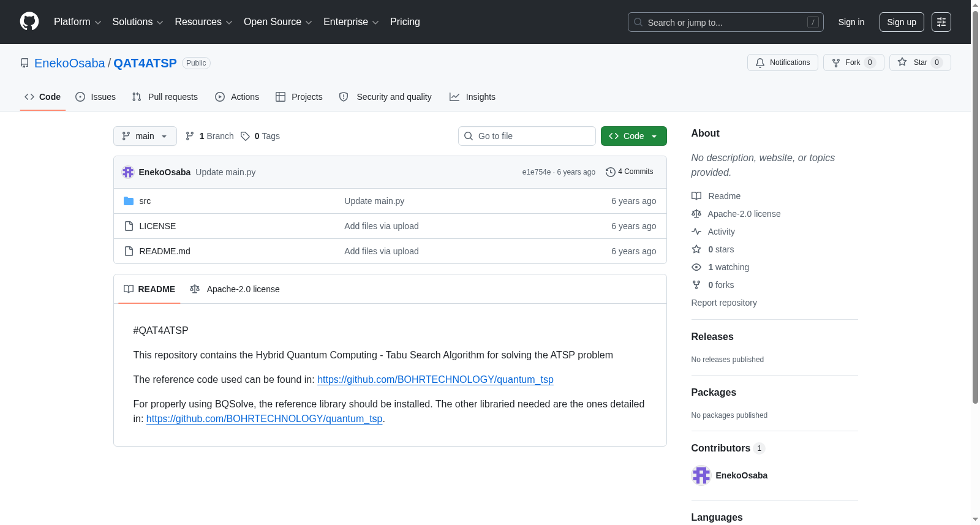Image resolution: width=980 pixels, height=525 pixels.
Task: Click the Sign in link
Action: click(851, 22)
